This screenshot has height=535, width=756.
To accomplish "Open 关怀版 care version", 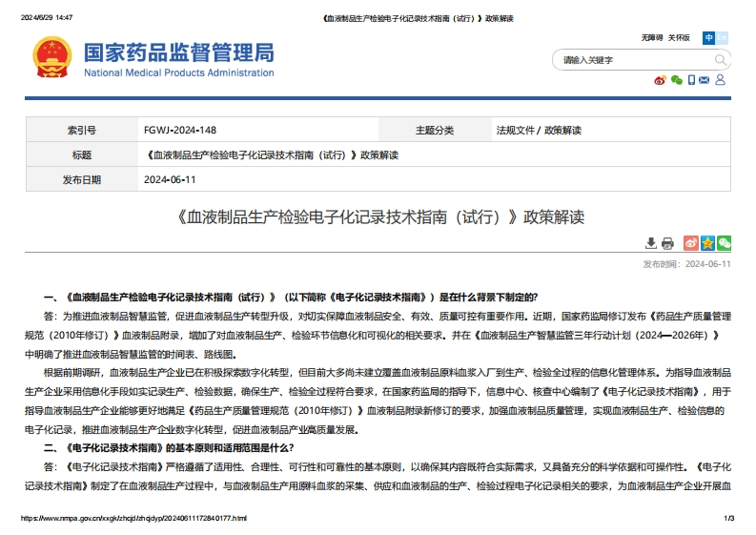I will pyautogui.click(x=679, y=37).
